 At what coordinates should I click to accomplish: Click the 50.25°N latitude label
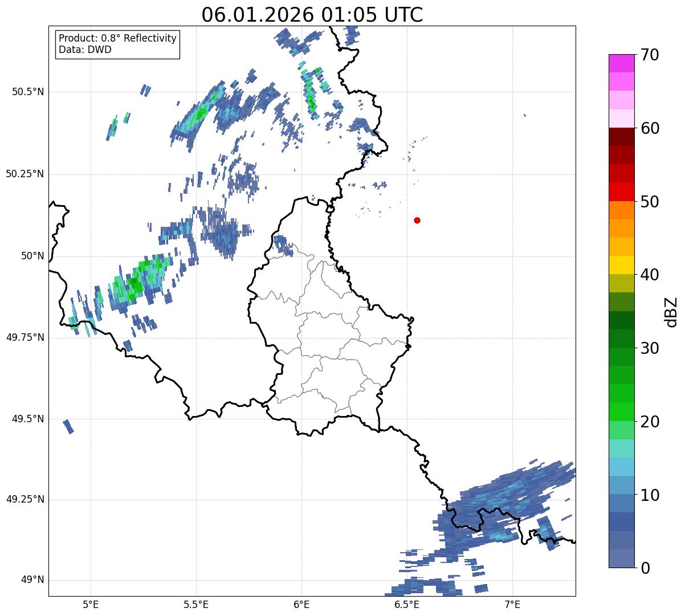click(x=25, y=174)
